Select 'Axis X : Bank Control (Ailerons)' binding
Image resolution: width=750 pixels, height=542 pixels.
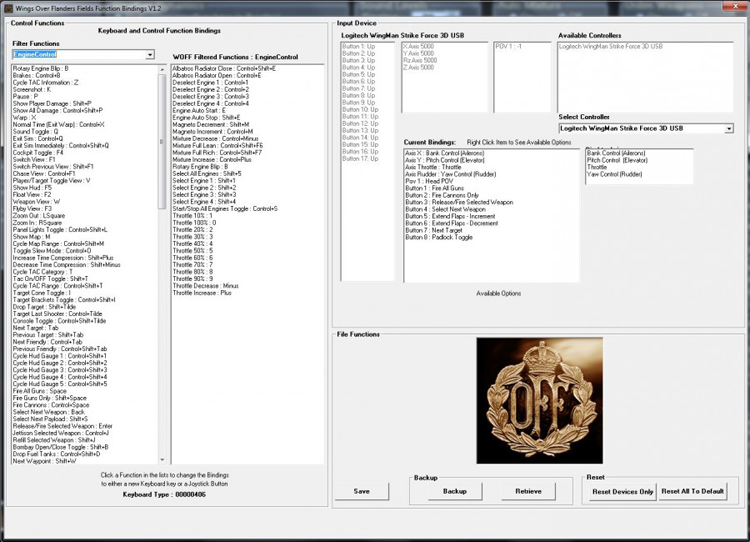[445, 153]
